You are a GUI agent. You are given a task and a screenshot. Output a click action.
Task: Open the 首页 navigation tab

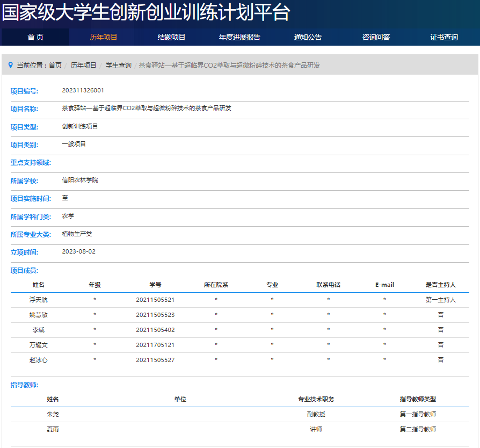point(35,37)
